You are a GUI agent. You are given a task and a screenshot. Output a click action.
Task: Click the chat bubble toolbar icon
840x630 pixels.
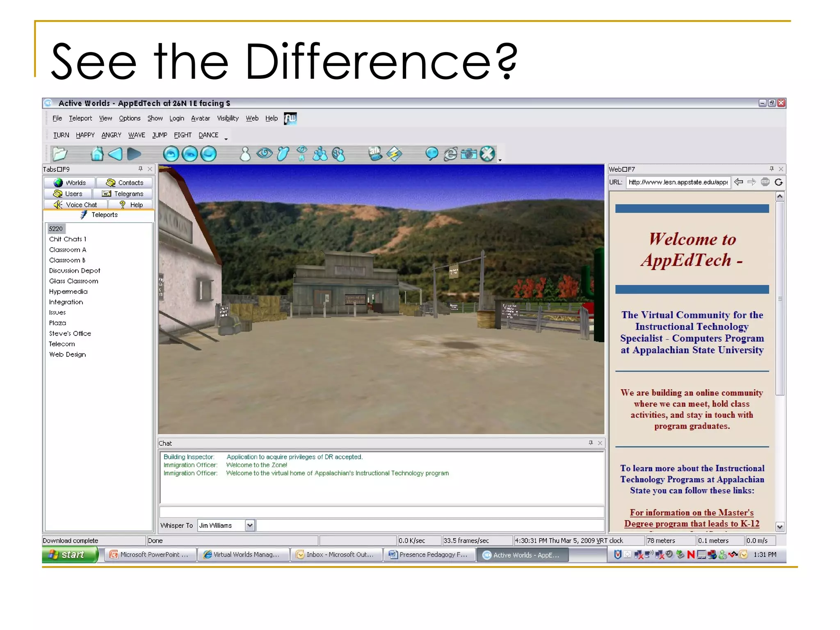click(x=431, y=154)
